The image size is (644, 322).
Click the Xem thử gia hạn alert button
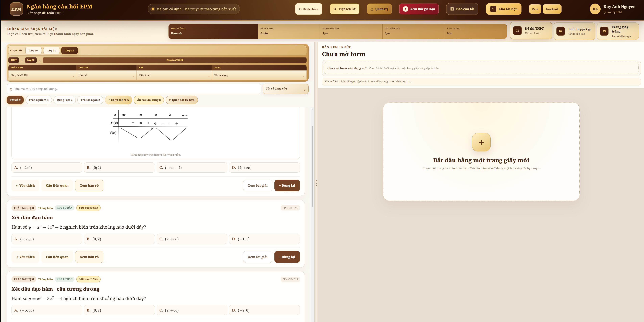coord(419,9)
